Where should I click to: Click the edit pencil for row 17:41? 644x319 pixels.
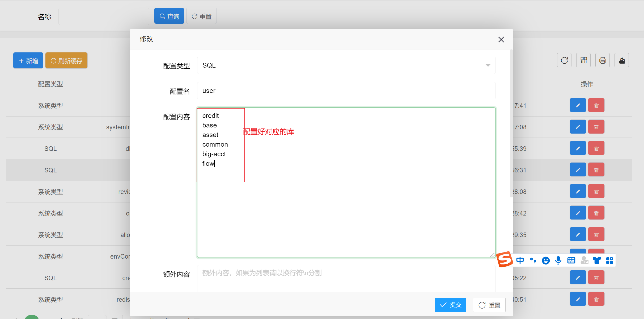tap(578, 105)
